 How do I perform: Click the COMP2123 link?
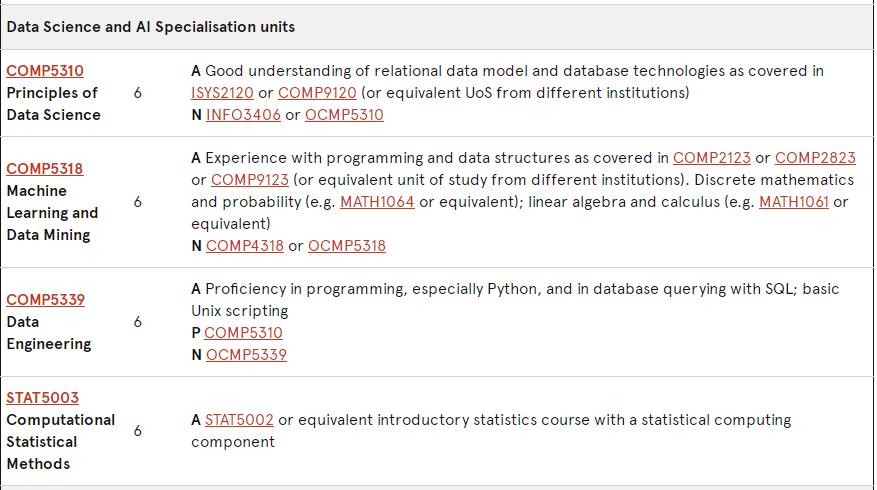711,158
